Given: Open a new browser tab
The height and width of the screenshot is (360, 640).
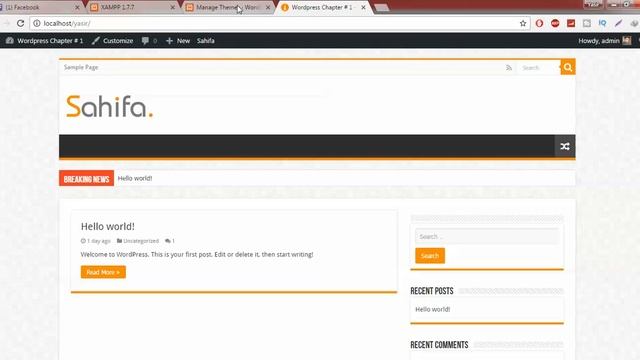Looking at the screenshot, I should tap(381, 8).
